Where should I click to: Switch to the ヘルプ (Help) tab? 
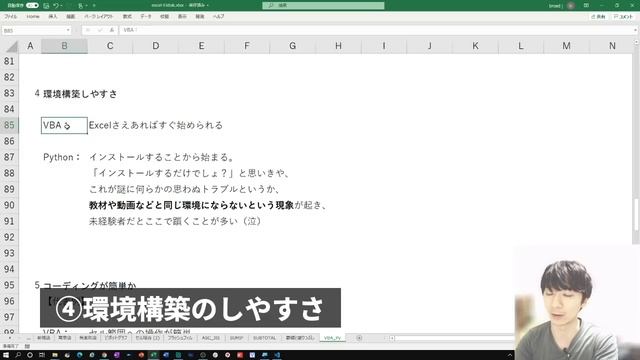[x=218, y=16]
